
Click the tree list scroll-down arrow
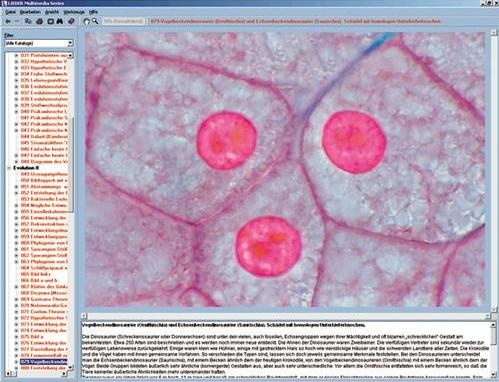pos(71,367)
